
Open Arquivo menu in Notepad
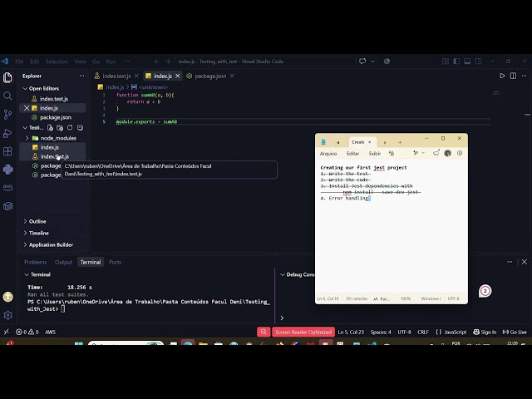pos(328,154)
